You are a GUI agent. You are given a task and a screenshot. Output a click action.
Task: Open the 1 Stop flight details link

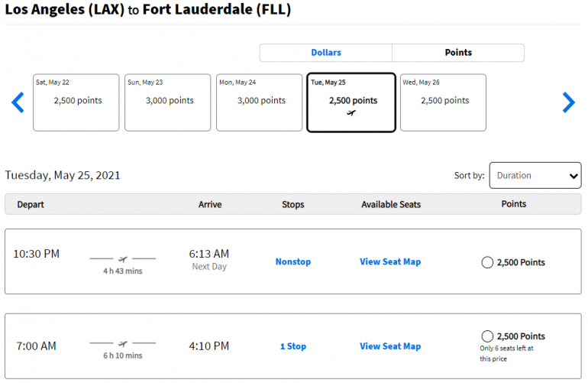[293, 346]
